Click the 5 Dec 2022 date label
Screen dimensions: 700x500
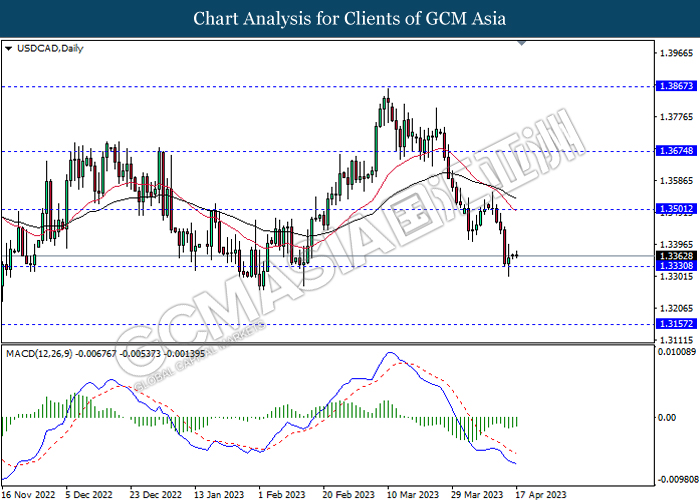pyautogui.click(x=89, y=494)
